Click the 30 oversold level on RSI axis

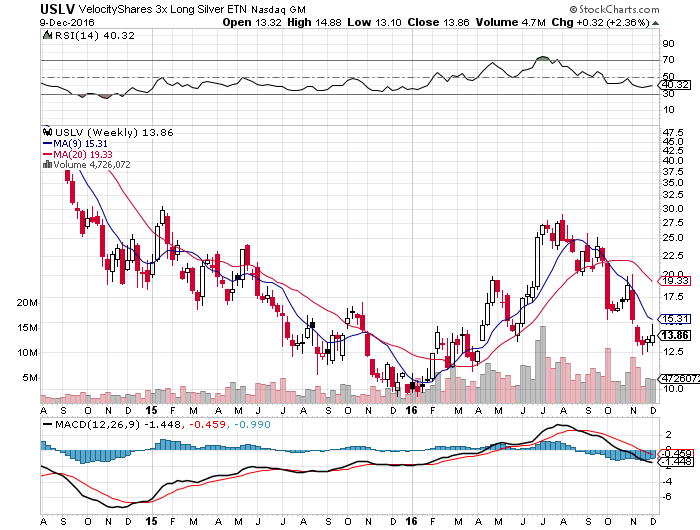668,93
